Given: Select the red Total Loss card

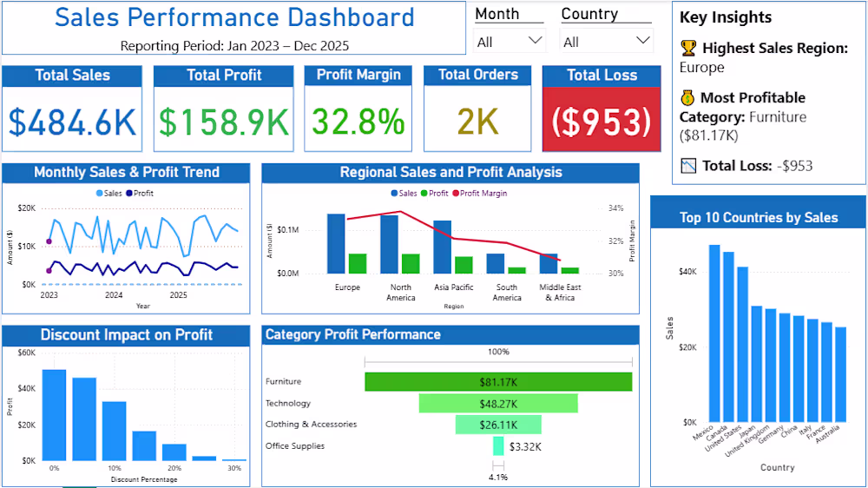Looking at the screenshot, I should pos(602,109).
